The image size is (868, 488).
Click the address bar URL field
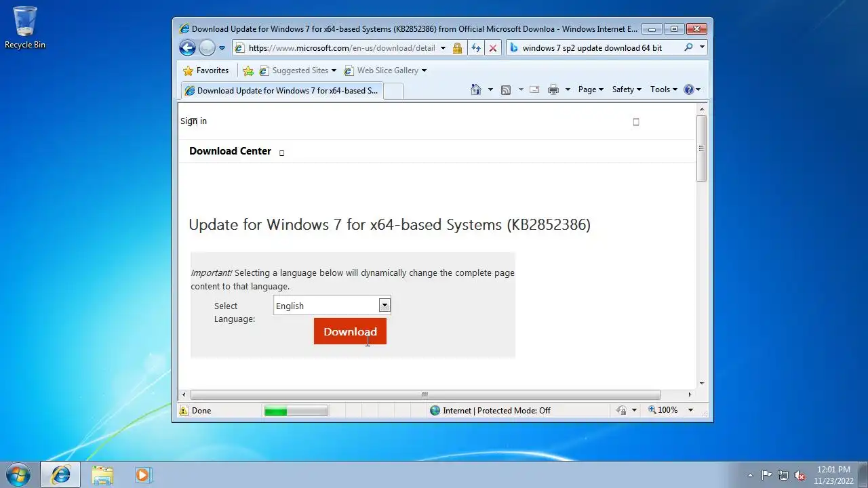point(341,48)
